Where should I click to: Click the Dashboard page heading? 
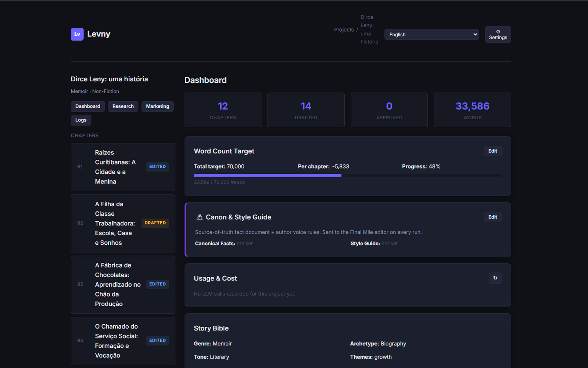[205, 80]
